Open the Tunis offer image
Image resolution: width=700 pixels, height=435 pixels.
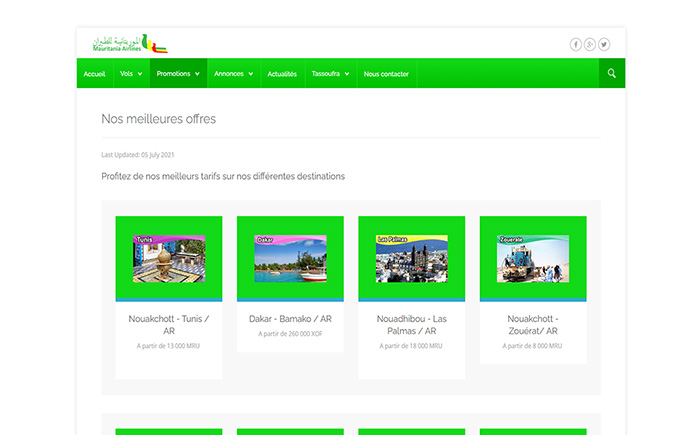coord(169,259)
